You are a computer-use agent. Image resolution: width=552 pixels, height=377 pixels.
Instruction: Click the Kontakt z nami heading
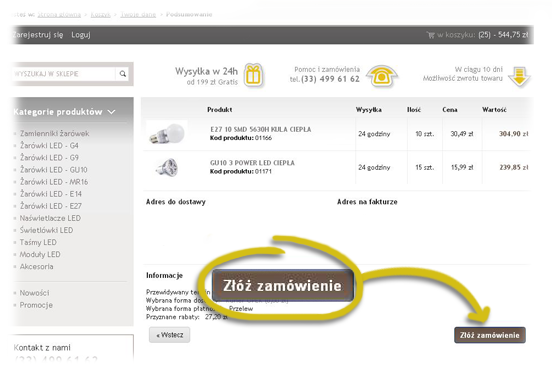[42, 348]
